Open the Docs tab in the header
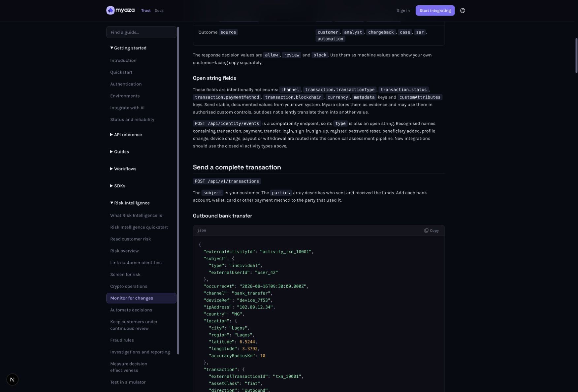This screenshot has height=392, width=578. [159, 11]
